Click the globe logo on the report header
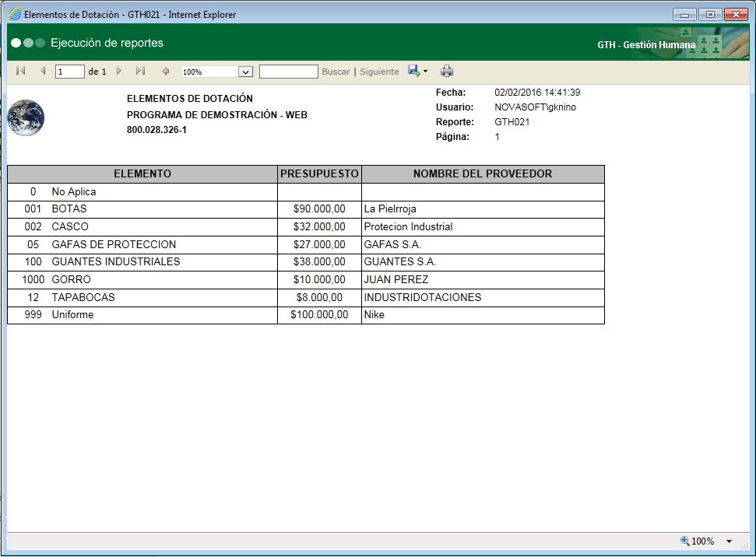756x557 pixels. click(26, 117)
